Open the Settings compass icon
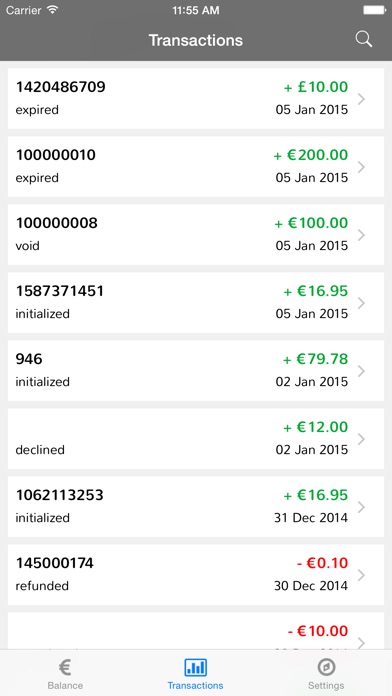 pos(326,667)
